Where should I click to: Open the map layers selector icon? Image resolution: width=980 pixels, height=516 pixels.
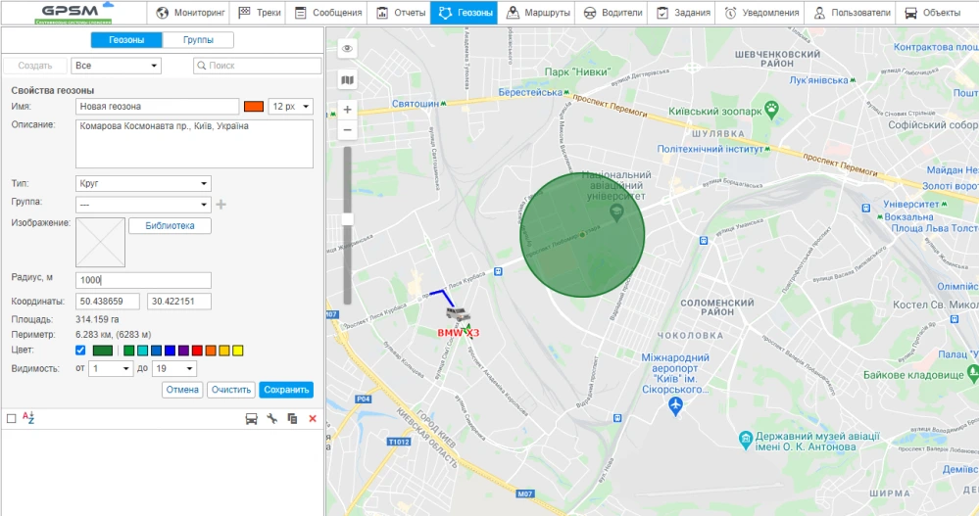(347, 79)
